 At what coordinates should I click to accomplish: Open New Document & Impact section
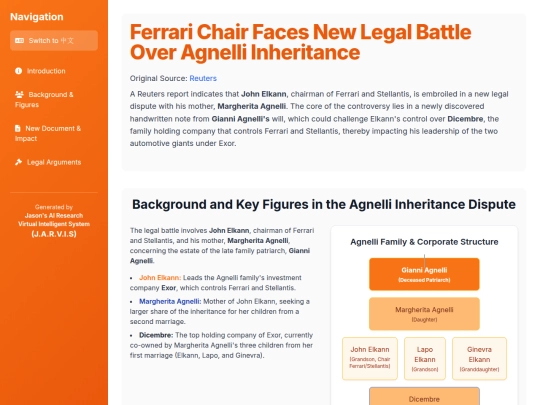(54, 133)
